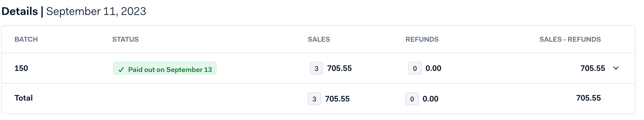This screenshot has width=644, height=120.
Task: Expand batch 150 row chevron
Action: click(616, 68)
